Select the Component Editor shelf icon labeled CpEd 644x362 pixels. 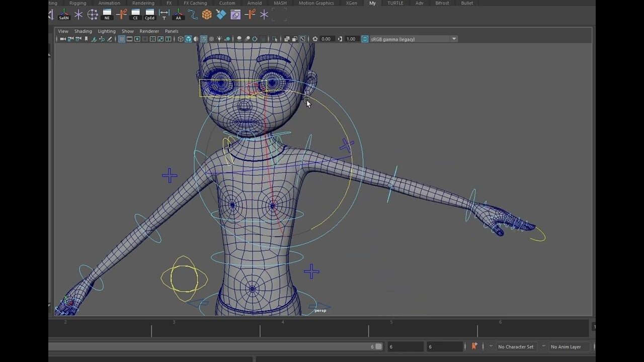point(149,15)
